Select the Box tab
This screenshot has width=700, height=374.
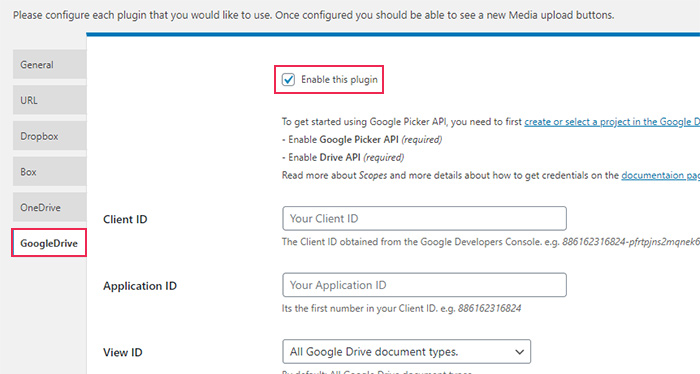point(50,171)
